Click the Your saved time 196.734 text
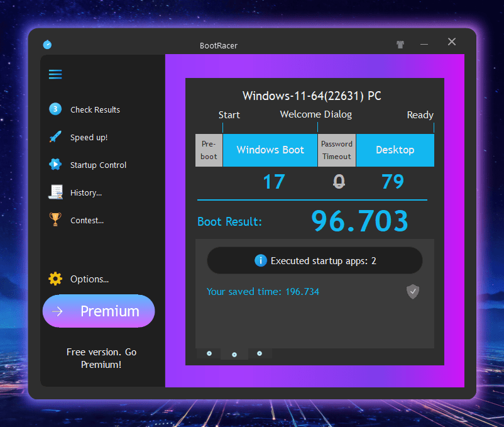Screen dimensions: 504x427 point(263,292)
